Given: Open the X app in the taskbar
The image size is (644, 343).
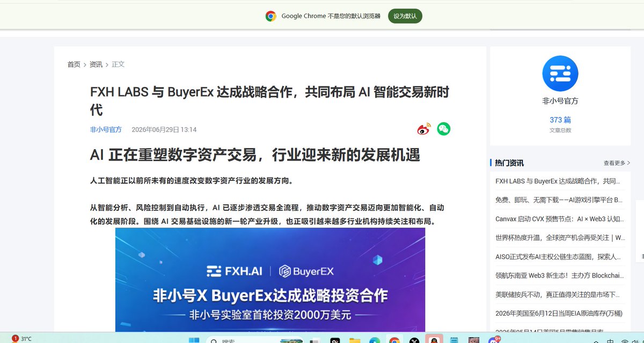Looking at the screenshot, I should 414,341.
